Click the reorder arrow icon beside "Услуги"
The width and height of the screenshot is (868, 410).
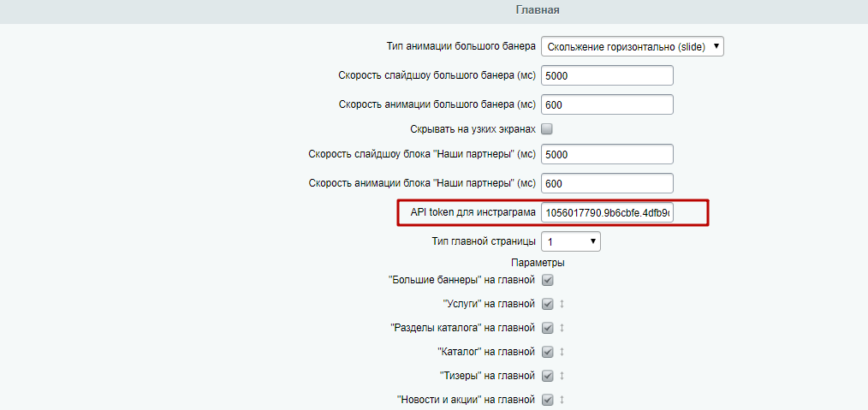(562, 304)
